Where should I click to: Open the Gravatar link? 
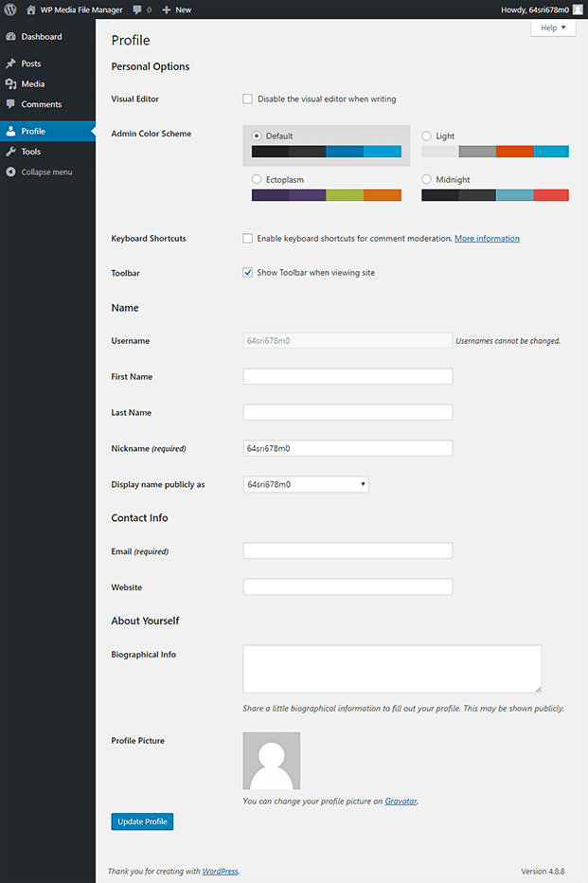[x=401, y=801]
